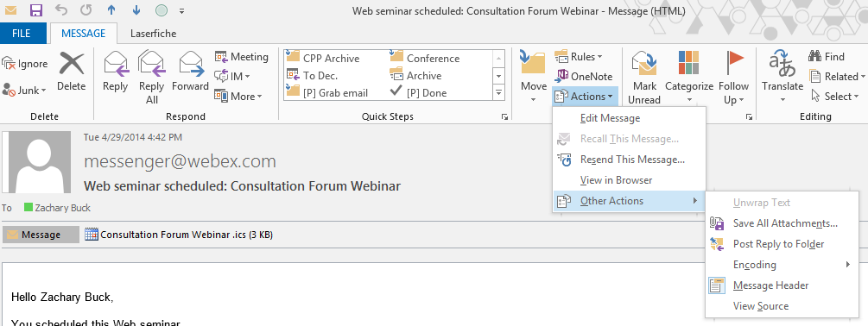Switch to the Laserfiche ribbon tab

click(154, 33)
